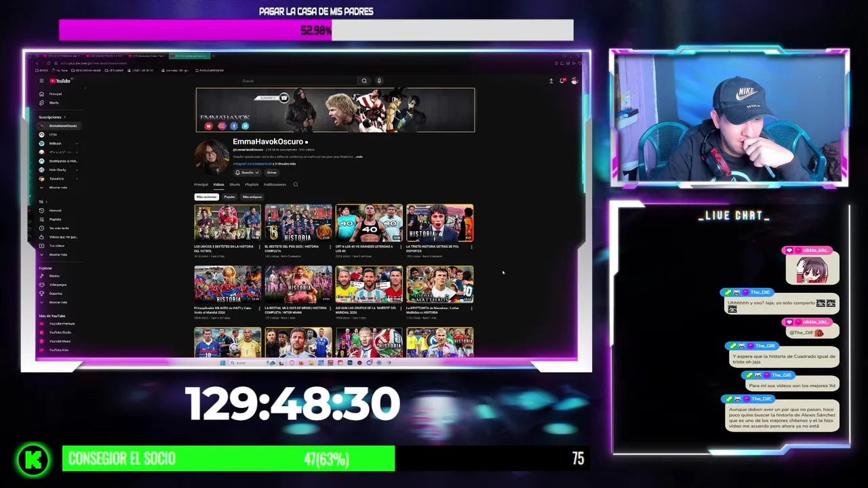Switch to channel Playlists tab
The image size is (868, 488).
tap(252, 184)
